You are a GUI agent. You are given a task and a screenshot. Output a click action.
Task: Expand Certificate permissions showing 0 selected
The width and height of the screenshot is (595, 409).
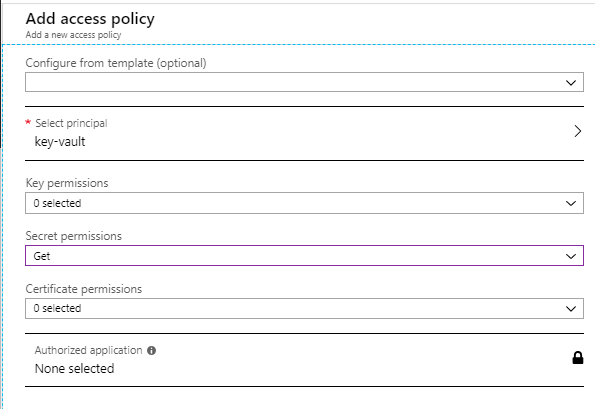(304, 308)
